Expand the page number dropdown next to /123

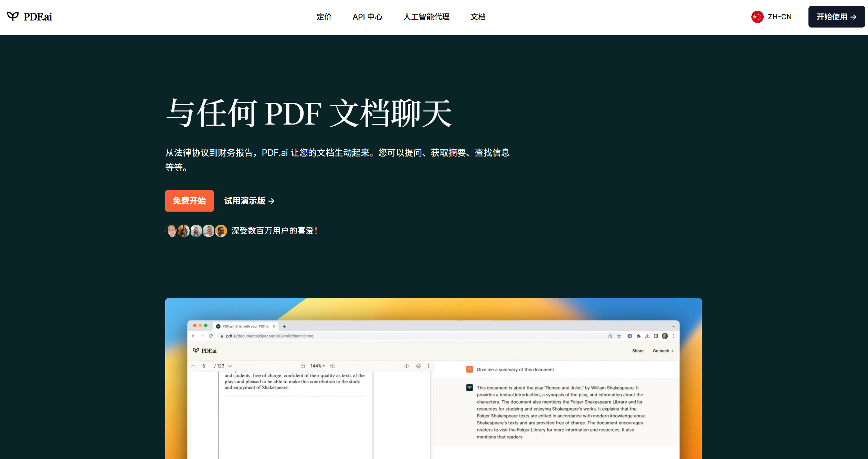[230, 366]
